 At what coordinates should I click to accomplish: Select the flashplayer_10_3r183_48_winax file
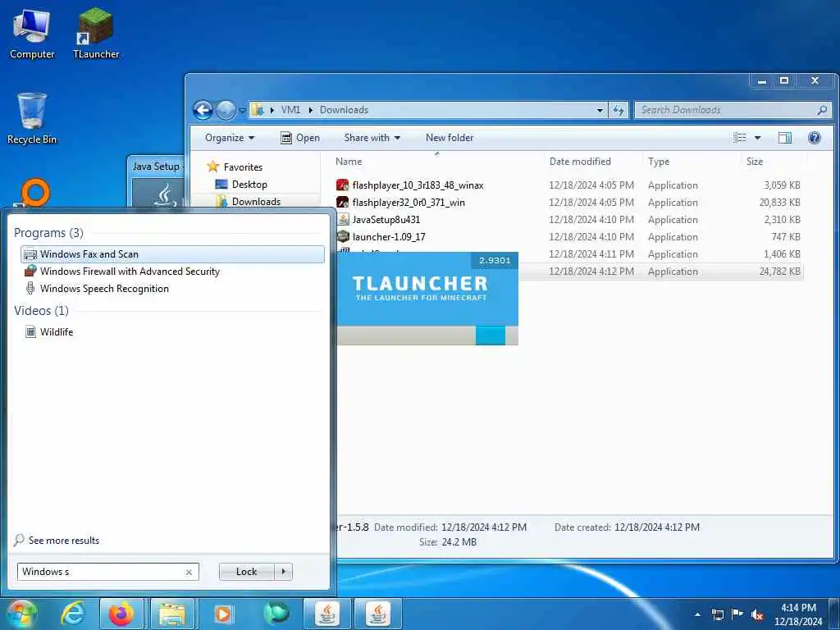(x=418, y=185)
